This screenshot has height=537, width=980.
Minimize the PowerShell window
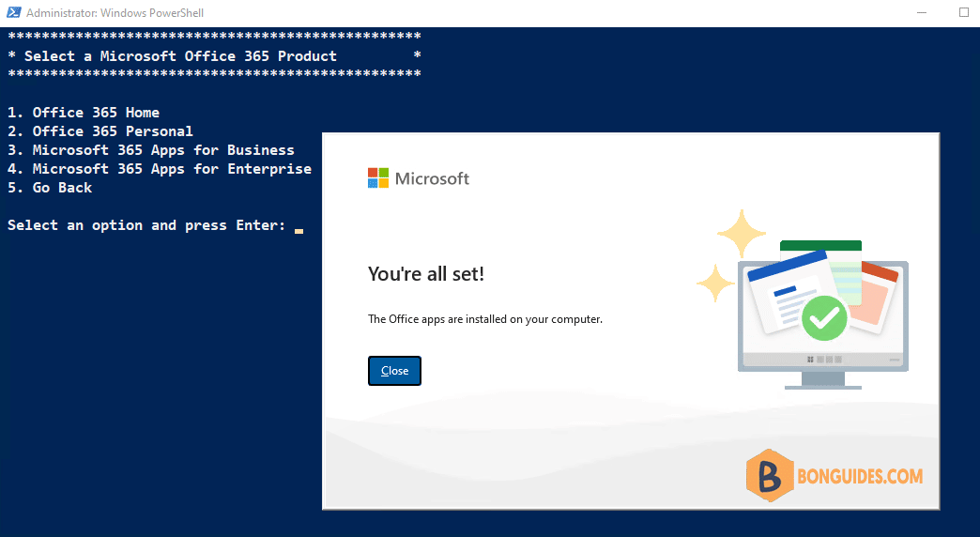click(921, 12)
